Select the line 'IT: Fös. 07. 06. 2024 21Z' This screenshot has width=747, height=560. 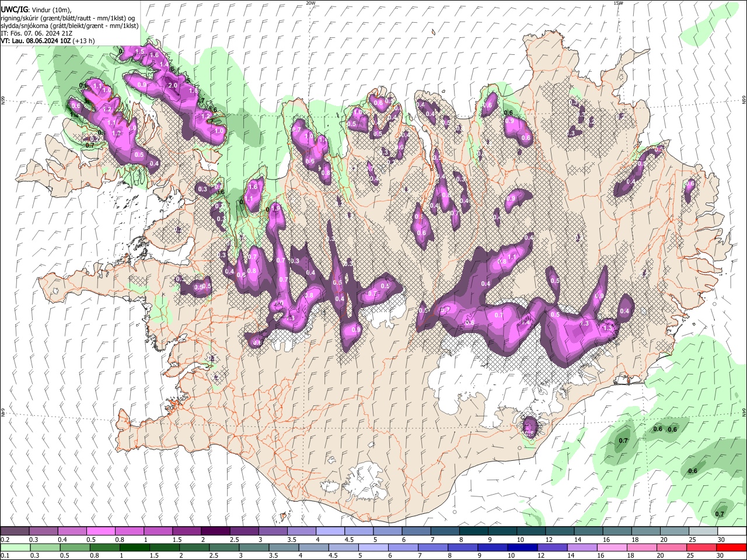tap(36, 33)
